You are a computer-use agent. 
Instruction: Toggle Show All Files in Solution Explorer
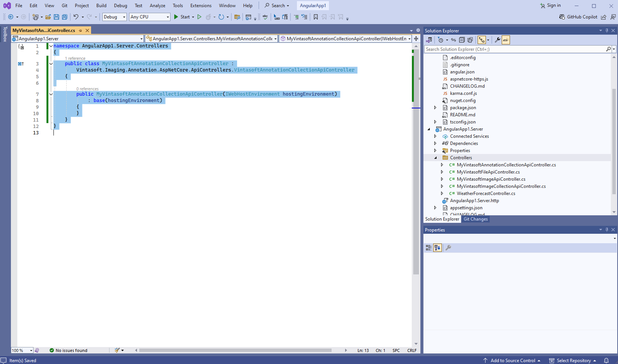(470, 40)
